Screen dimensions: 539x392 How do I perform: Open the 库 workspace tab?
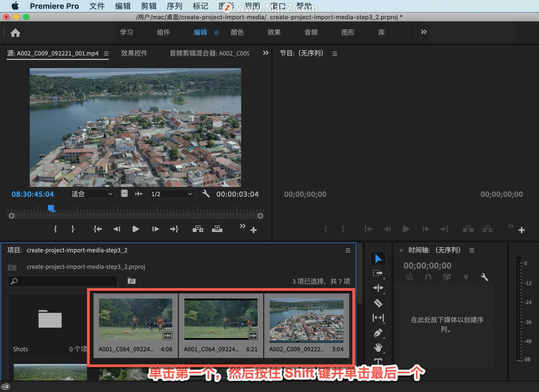[381, 32]
